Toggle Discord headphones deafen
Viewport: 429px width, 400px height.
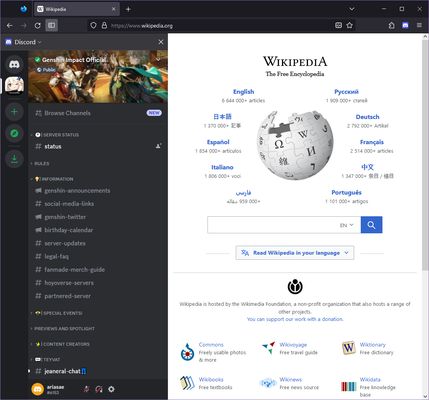point(99,389)
